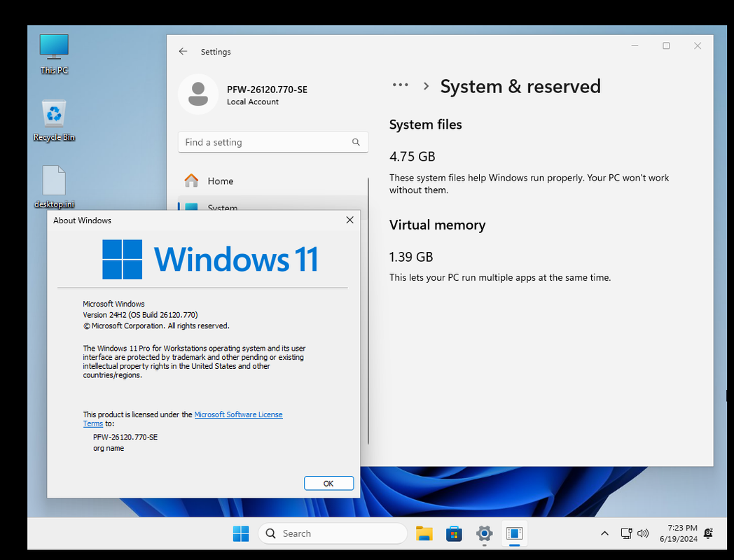Open the Microsoft Software License link
Viewport: 734px width, 560px height.
point(238,414)
